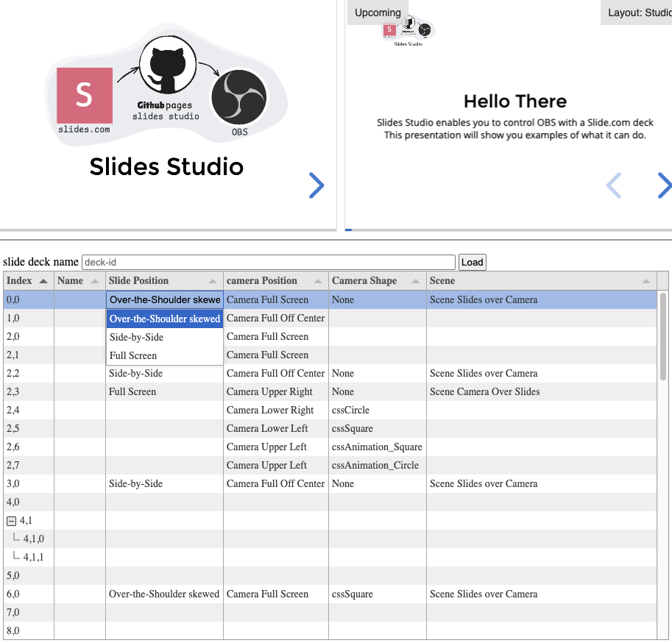Click the slide deck name input field

tap(269, 262)
